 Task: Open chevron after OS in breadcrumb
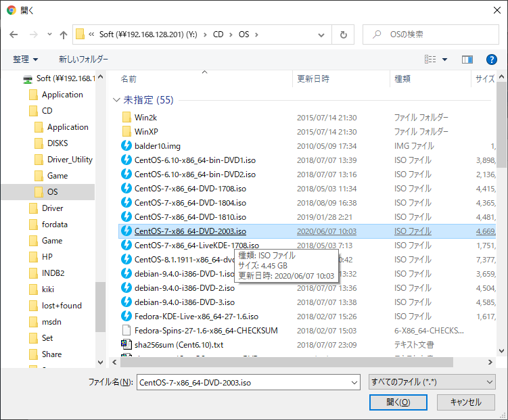tap(256, 34)
